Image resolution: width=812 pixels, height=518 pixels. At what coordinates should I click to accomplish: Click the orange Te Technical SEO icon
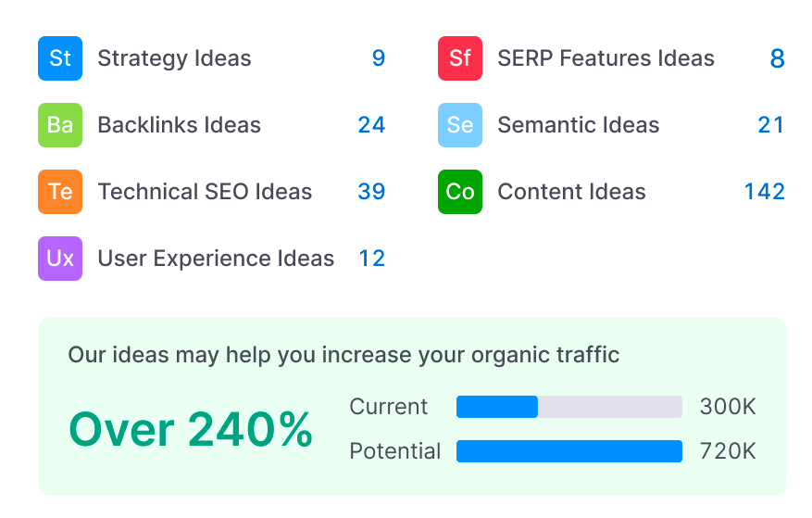coord(60,192)
